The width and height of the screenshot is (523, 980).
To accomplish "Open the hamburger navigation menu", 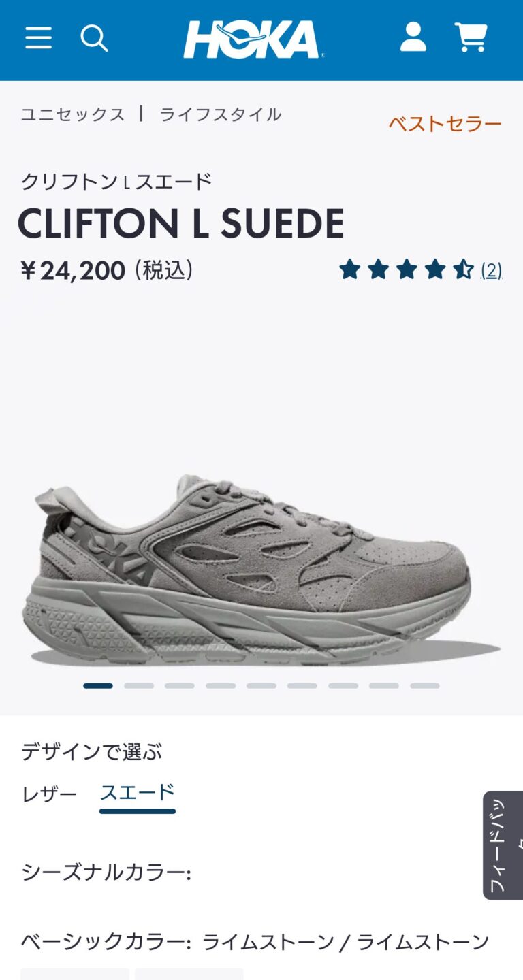I will (x=38, y=38).
